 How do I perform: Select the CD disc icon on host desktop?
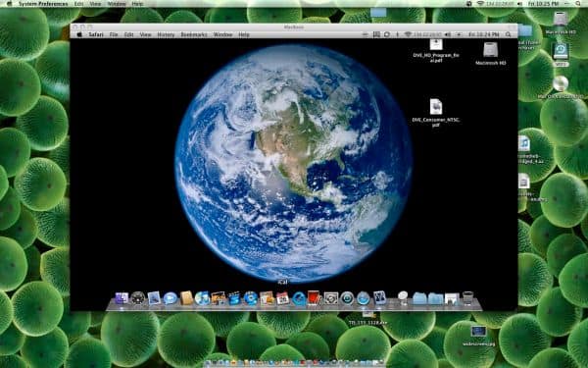click(x=561, y=83)
